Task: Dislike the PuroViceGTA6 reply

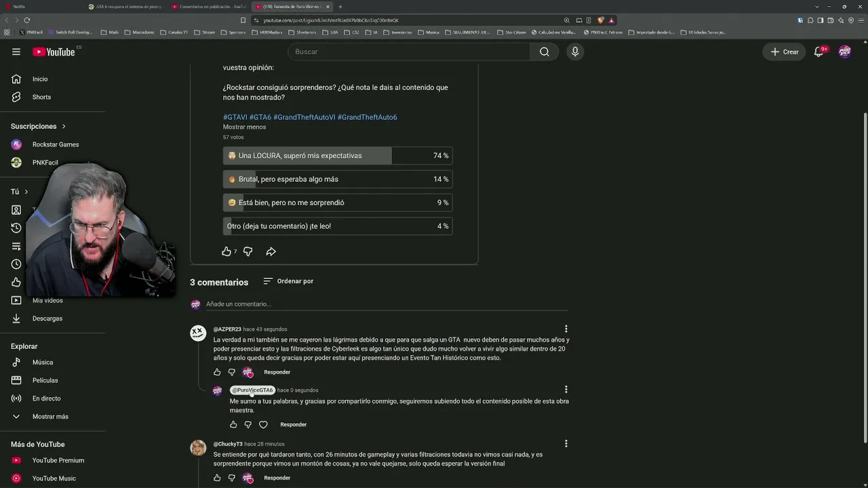Action: 248,424
